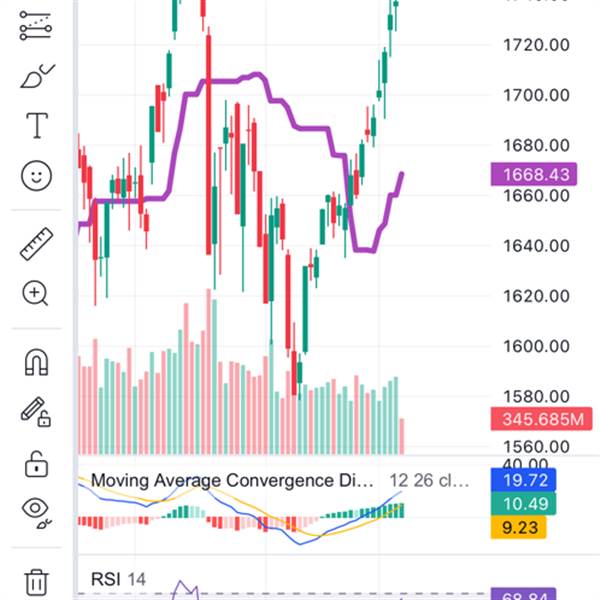The image size is (600, 600).
Task: Select the ruler Measure tool
Action: click(36, 243)
